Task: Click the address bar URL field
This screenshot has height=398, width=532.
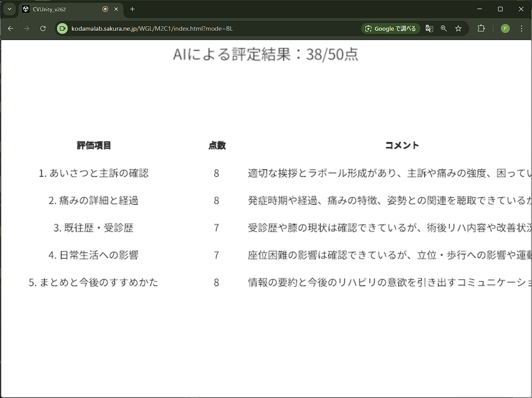Action: [203, 28]
